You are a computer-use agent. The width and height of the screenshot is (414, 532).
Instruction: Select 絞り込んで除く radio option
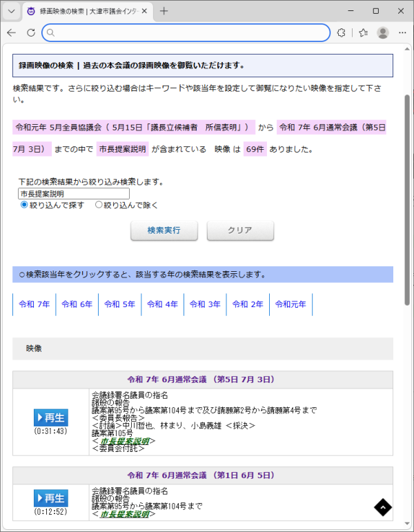(99, 205)
